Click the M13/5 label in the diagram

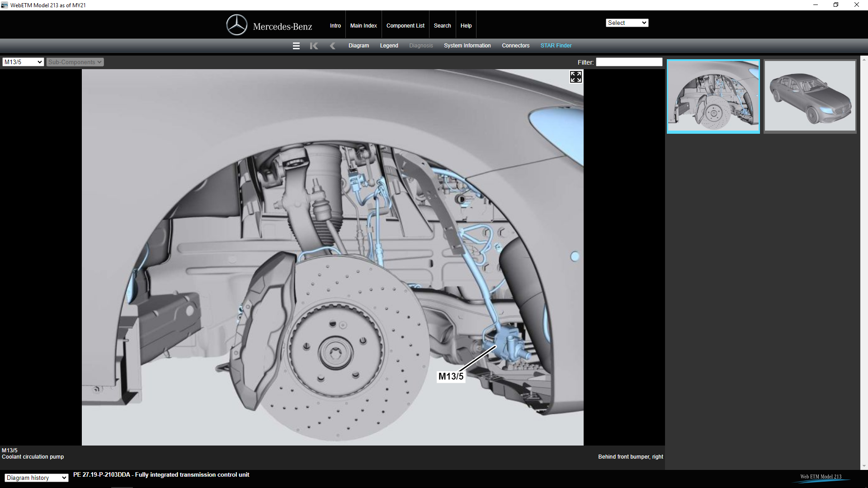coord(451,376)
